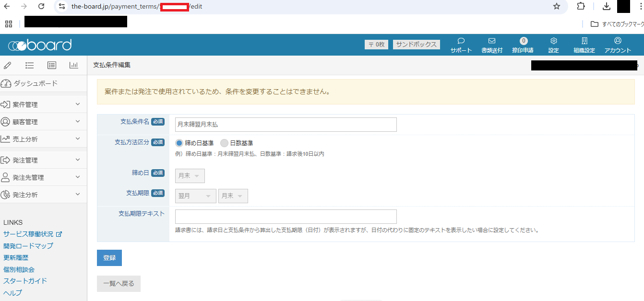Click the 支払期限テキスト input field
The height and width of the screenshot is (301, 644).
click(x=286, y=217)
